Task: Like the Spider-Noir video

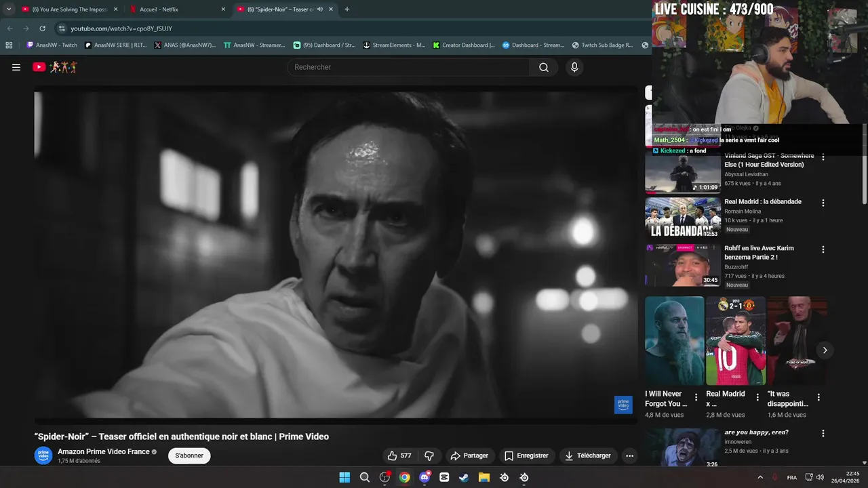Action: pyautogui.click(x=399, y=455)
